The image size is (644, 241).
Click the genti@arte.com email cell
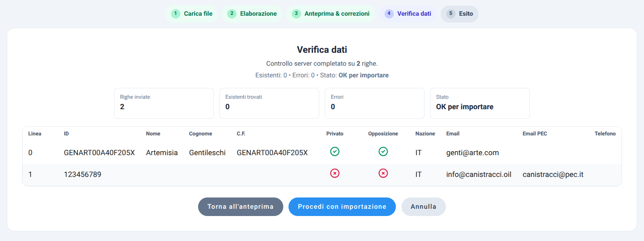click(x=473, y=153)
